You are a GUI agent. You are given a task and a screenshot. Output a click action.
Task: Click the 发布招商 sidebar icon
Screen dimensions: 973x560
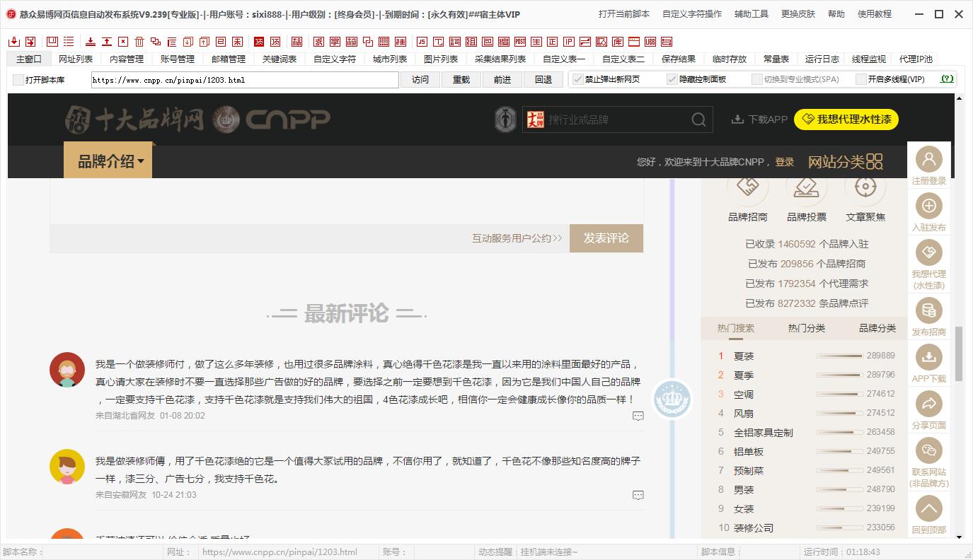click(929, 310)
